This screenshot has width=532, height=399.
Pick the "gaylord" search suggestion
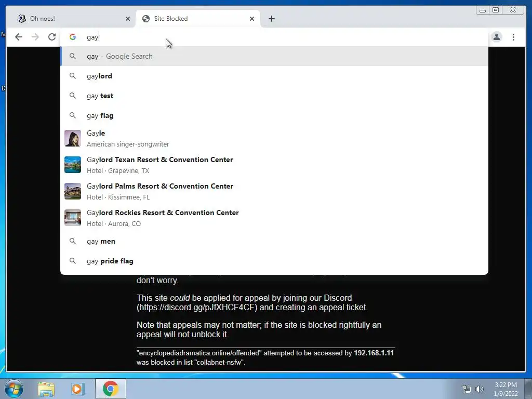[x=274, y=76]
